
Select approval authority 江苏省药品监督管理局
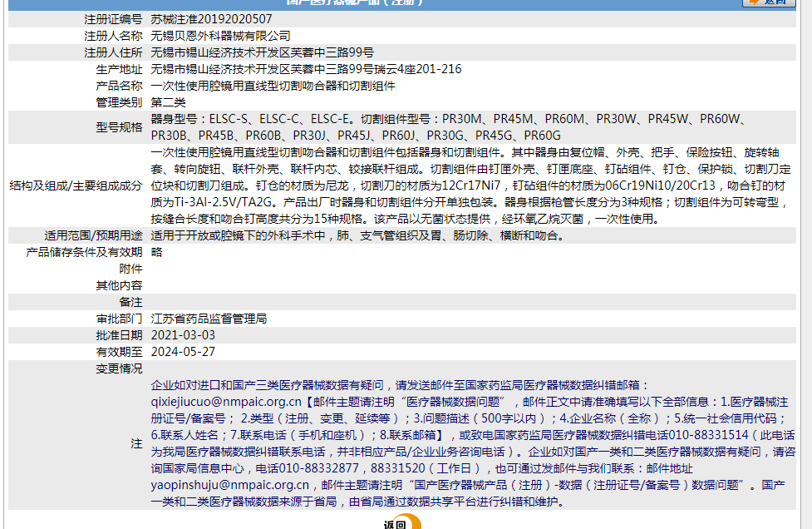(x=209, y=318)
